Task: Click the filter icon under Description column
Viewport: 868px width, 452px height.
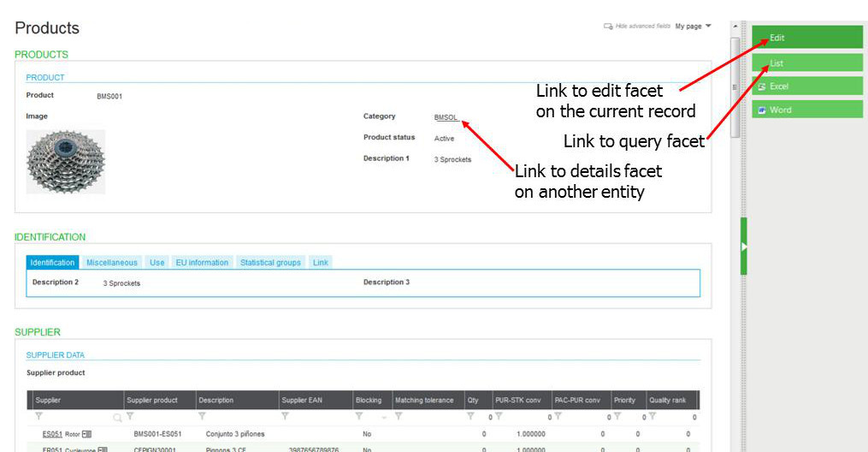Action: point(202,417)
